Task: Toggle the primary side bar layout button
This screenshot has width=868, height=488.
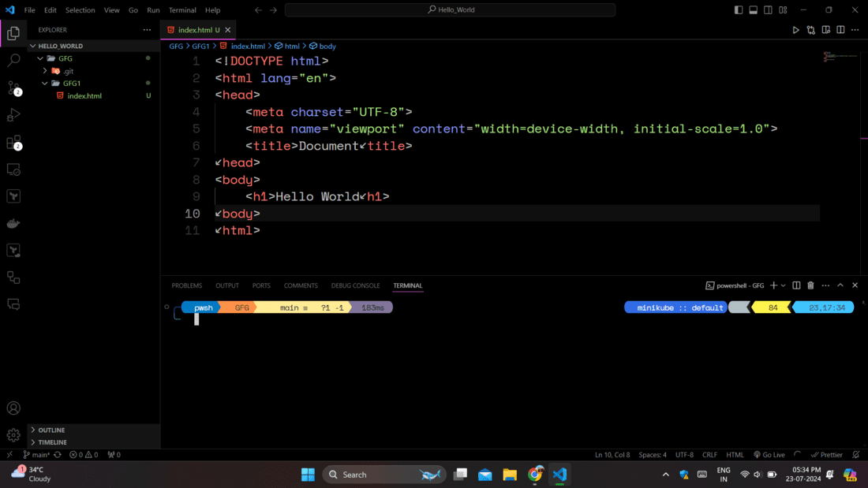Action: [x=739, y=10]
